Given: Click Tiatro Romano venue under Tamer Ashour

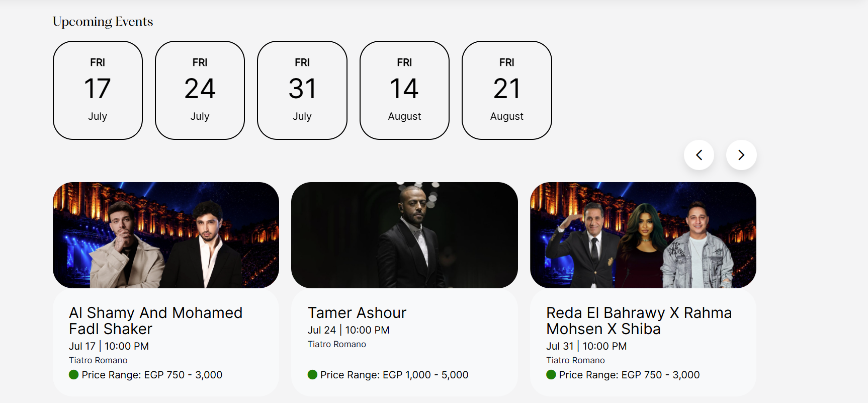Looking at the screenshot, I should coord(337,344).
